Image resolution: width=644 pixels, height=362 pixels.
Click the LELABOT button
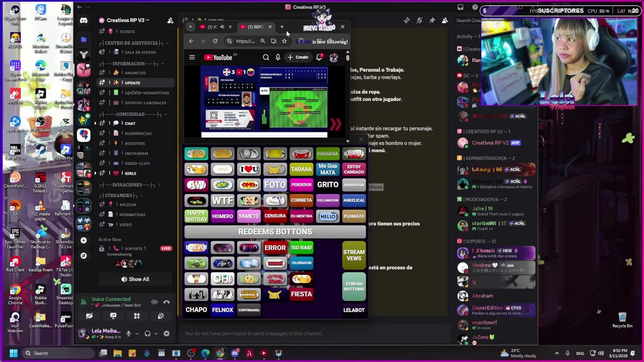click(354, 310)
